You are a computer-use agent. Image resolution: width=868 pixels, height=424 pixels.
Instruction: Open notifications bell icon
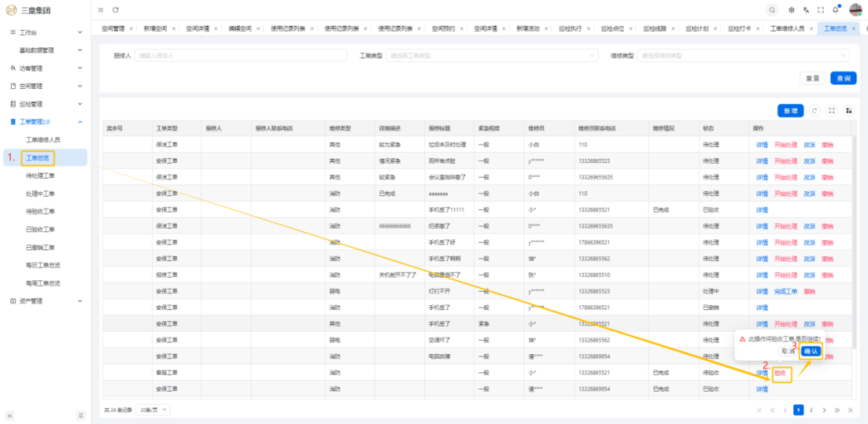836,10
